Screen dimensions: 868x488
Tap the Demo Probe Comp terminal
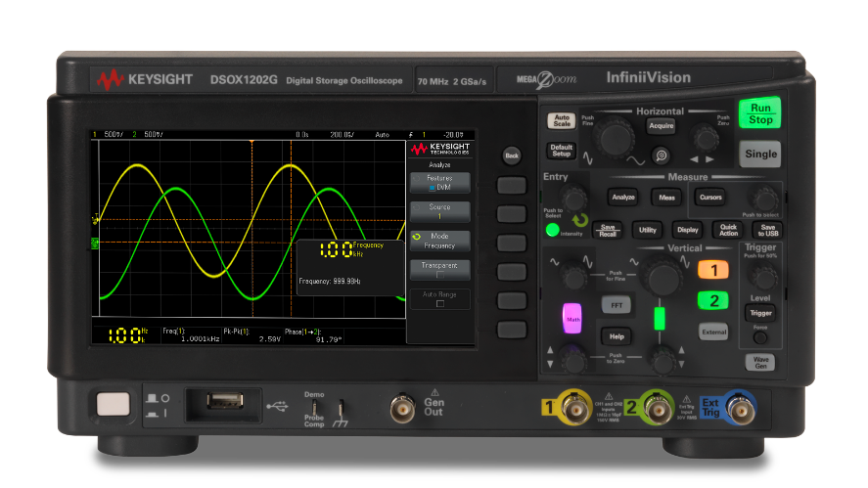click(314, 410)
